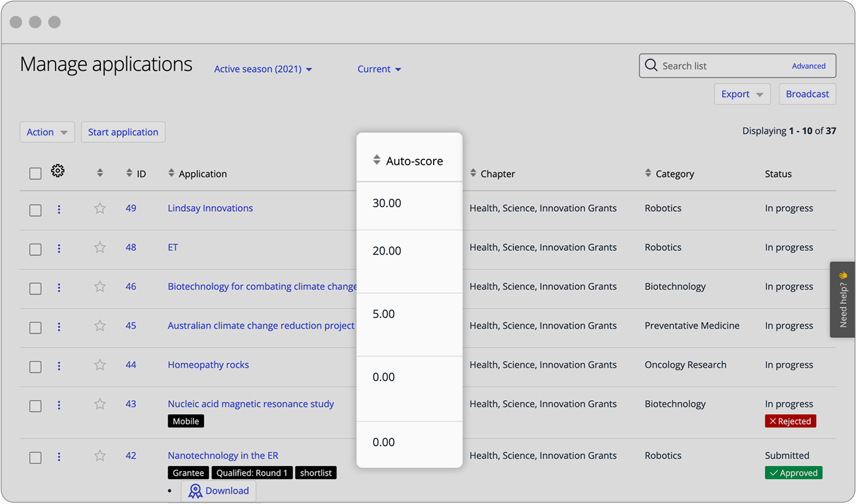
Task: Sort the Auto-score column
Action: point(376,160)
